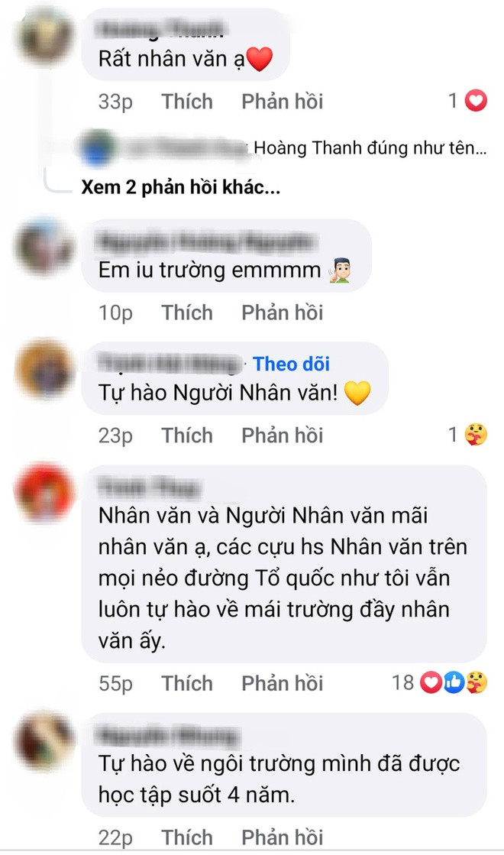
Task: Expand 'Xem 2 phản hồi khác...' replies
Action: coord(180,187)
